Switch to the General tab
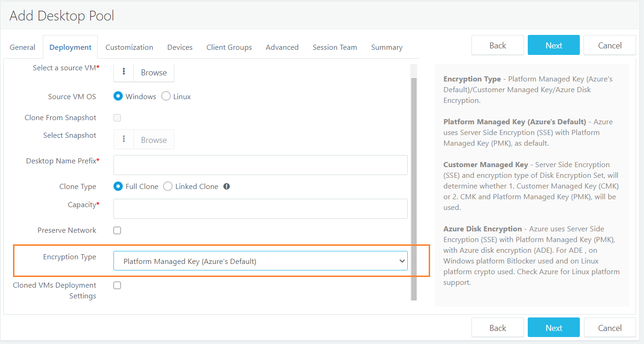Image resolution: width=644 pixels, height=344 pixels. (x=22, y=47)
